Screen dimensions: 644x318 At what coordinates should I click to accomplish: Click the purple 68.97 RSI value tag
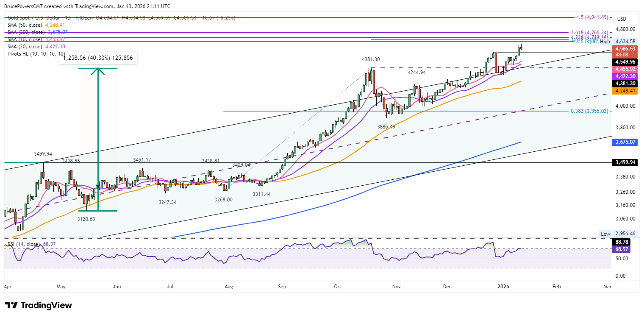(x=622, y=249)
